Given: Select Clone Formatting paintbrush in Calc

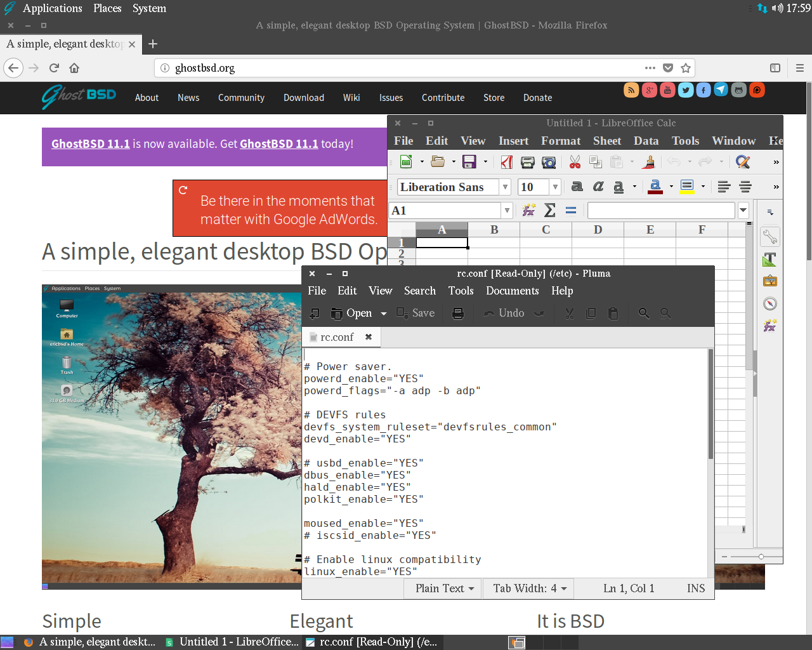Looking at the screenshot, I should click(x=648, y=162).
